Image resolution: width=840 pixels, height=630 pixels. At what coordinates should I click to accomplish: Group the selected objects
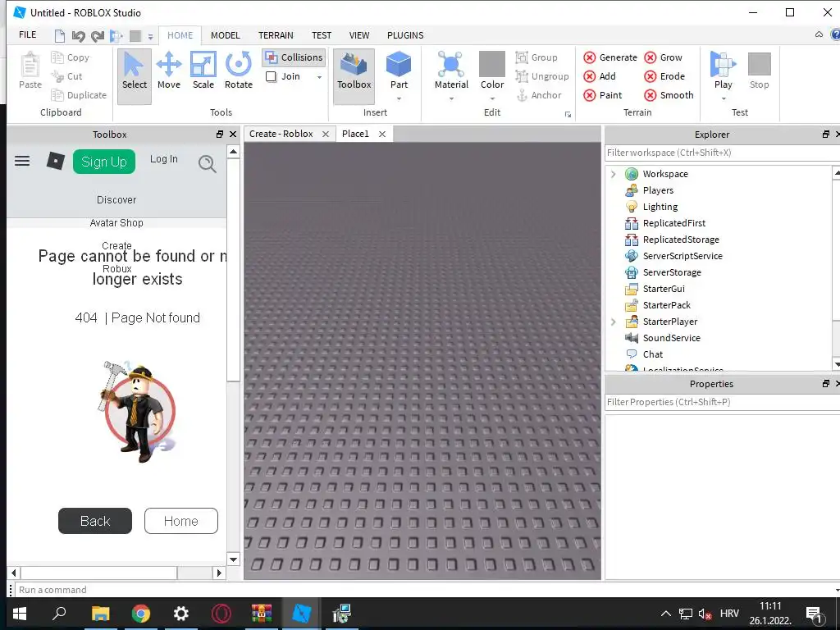point(536,57)
